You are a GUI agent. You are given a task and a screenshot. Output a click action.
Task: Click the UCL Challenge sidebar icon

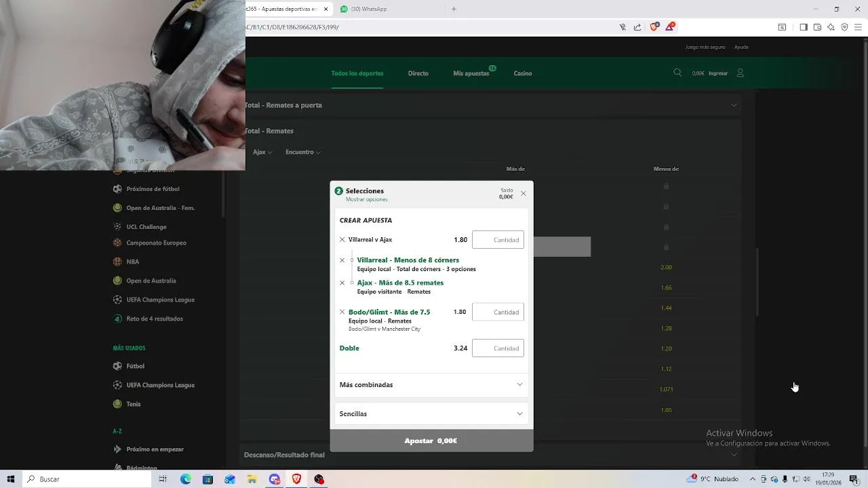coord(117,227)
